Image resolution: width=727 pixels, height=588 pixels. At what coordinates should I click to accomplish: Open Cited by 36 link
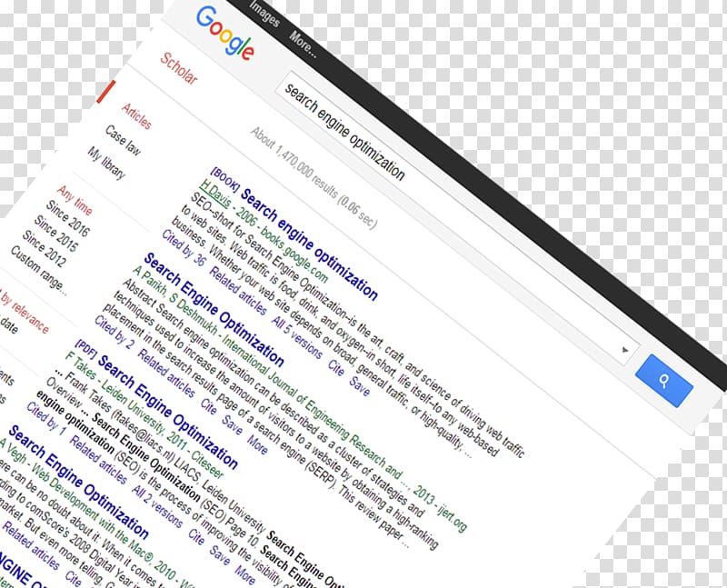(x=184, y=247)
